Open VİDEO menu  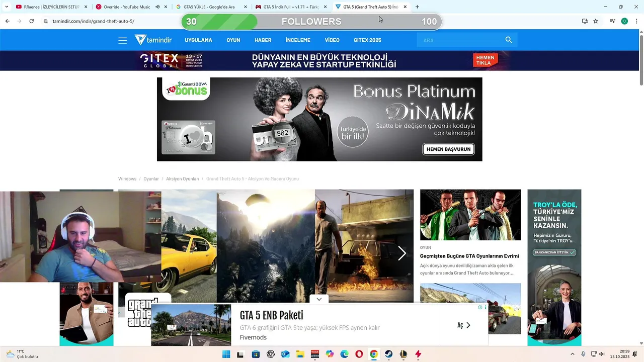pos(332,40)
